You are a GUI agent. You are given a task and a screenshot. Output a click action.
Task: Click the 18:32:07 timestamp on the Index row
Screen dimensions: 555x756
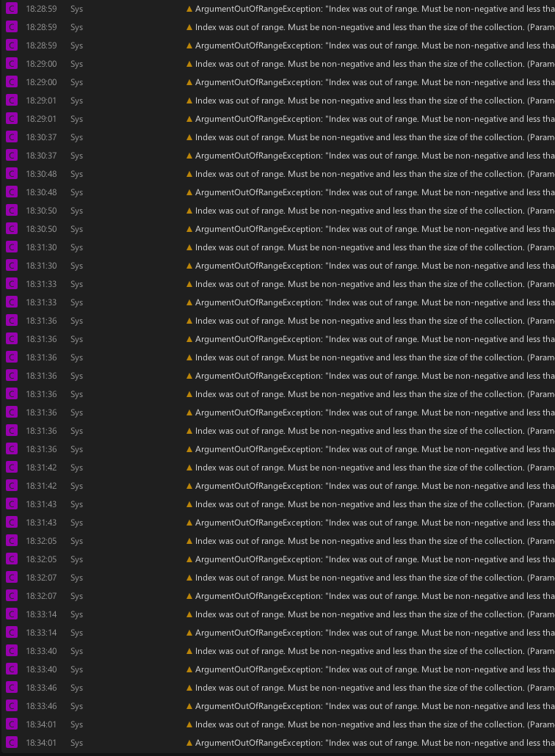point(41,578)
